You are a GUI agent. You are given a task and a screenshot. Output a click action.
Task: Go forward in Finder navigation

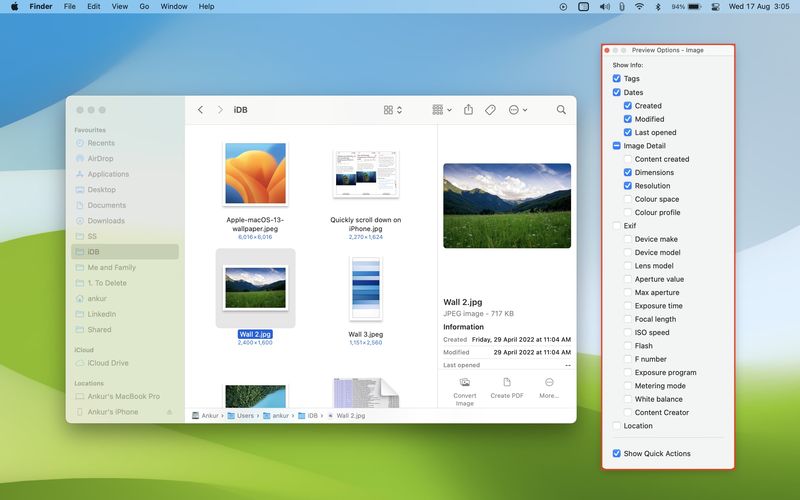tap(220, 110)
